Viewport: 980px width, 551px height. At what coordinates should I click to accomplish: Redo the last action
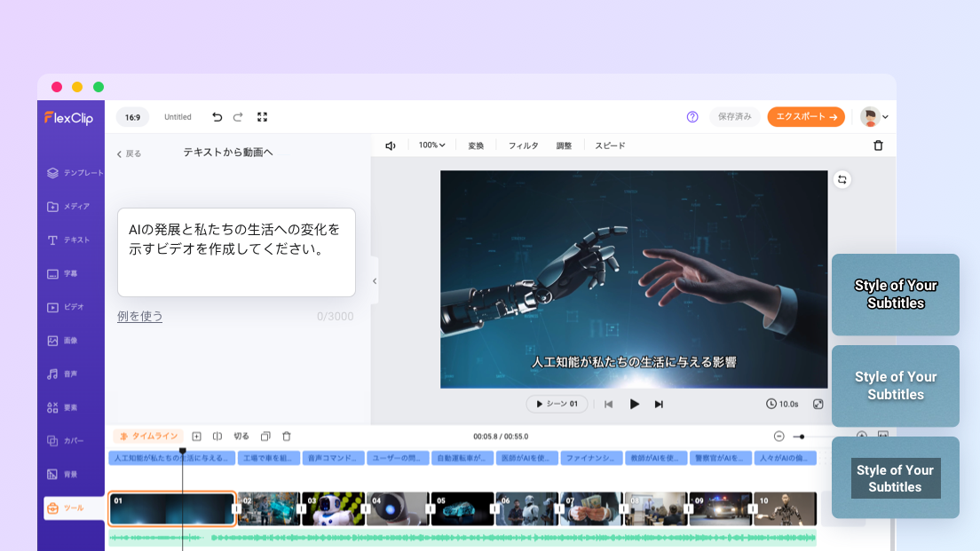point(238,117)
